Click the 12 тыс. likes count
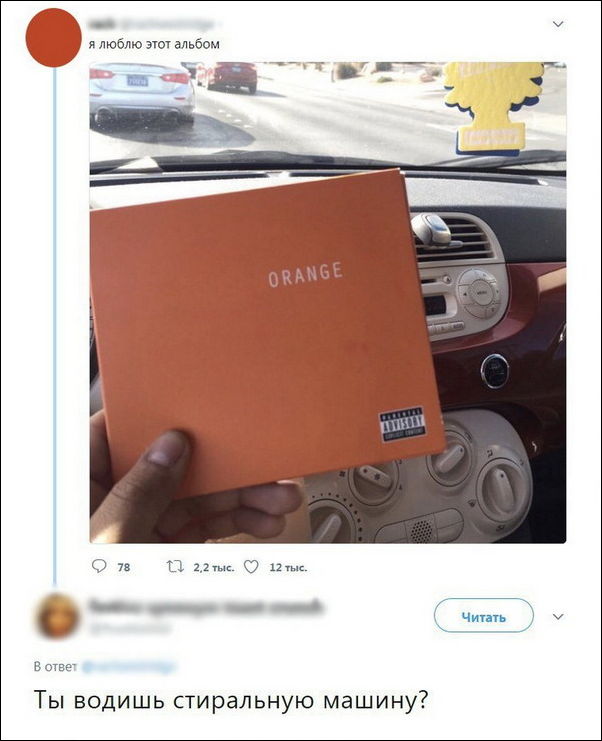 point(288,568)
